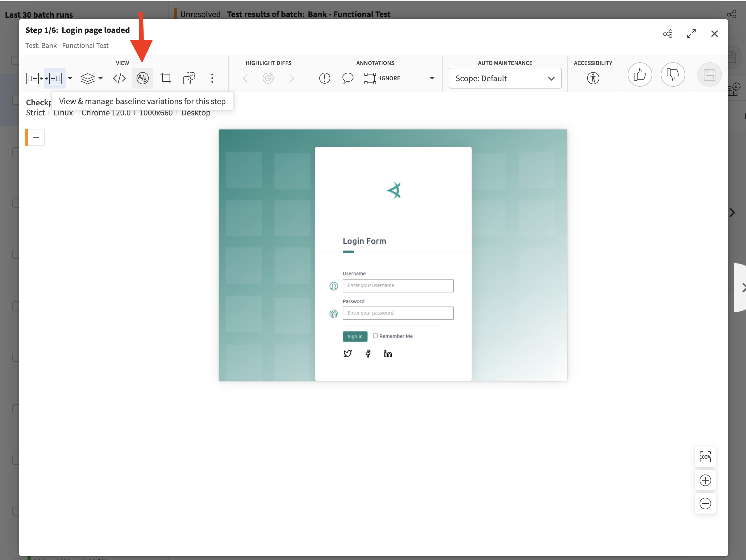This screenshot has height=560, width=746.
Task: Select the layers view icon
Action: pyautogui.click(x=88, y=78)
